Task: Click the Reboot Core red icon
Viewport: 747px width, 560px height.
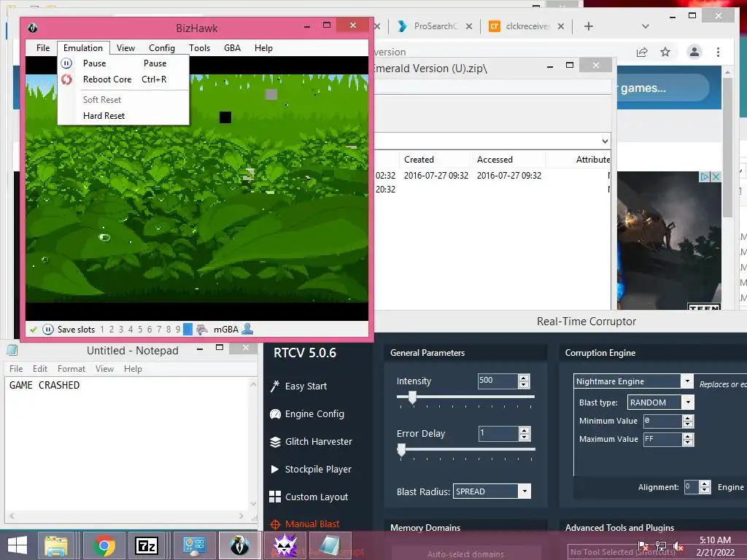Action: 66,79
